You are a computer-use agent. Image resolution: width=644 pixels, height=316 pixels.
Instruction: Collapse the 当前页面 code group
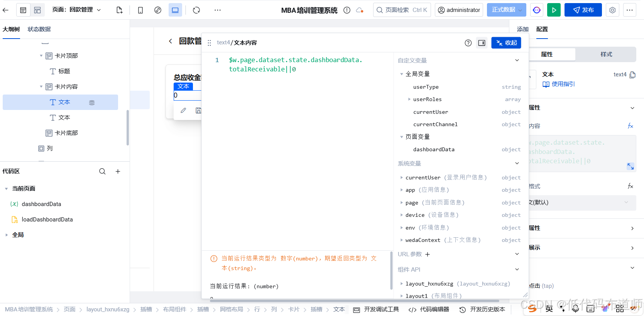point(7,189)
